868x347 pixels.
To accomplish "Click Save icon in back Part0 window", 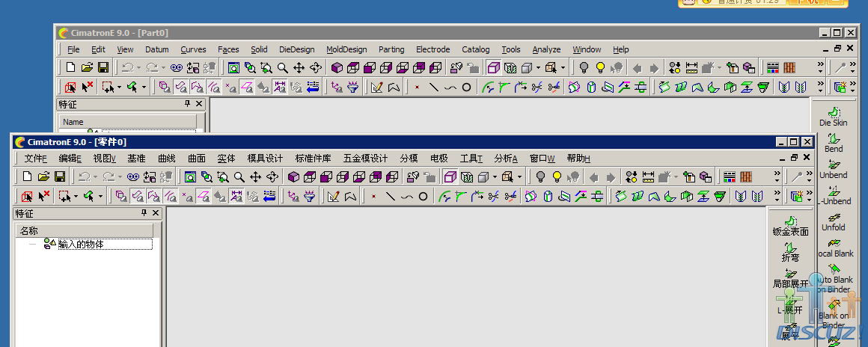I will tap(103, 67).
